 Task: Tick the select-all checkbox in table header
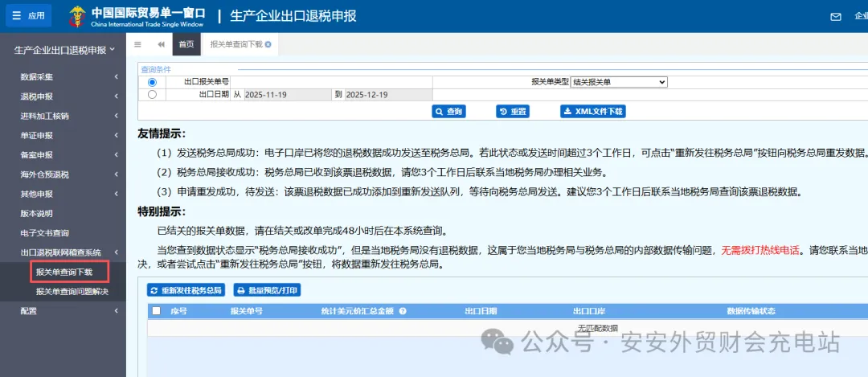pos(156,311)
